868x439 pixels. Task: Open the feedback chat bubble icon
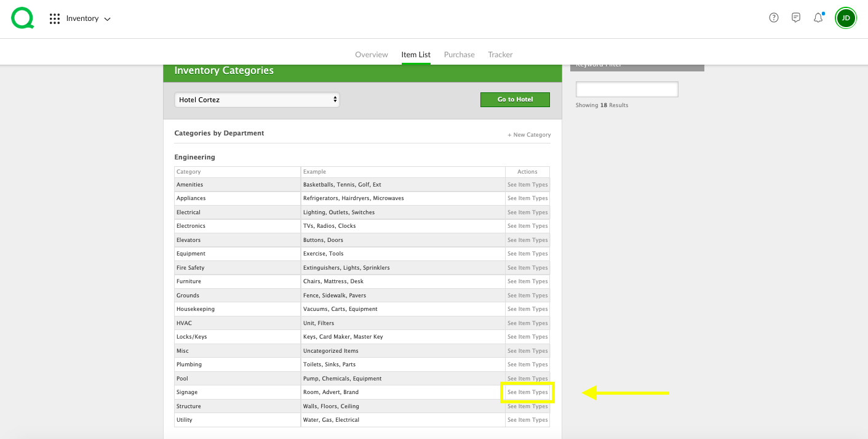(x=795, y=17)
